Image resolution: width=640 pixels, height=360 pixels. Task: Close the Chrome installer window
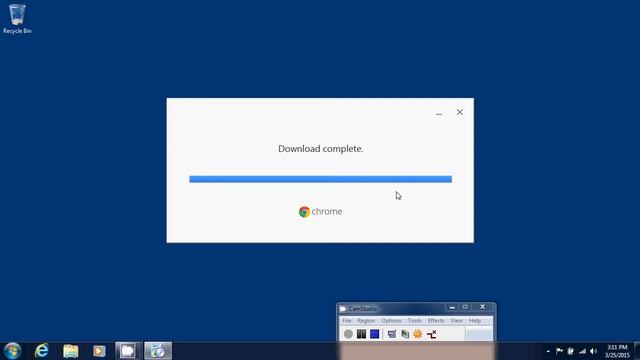pos(460,112)
